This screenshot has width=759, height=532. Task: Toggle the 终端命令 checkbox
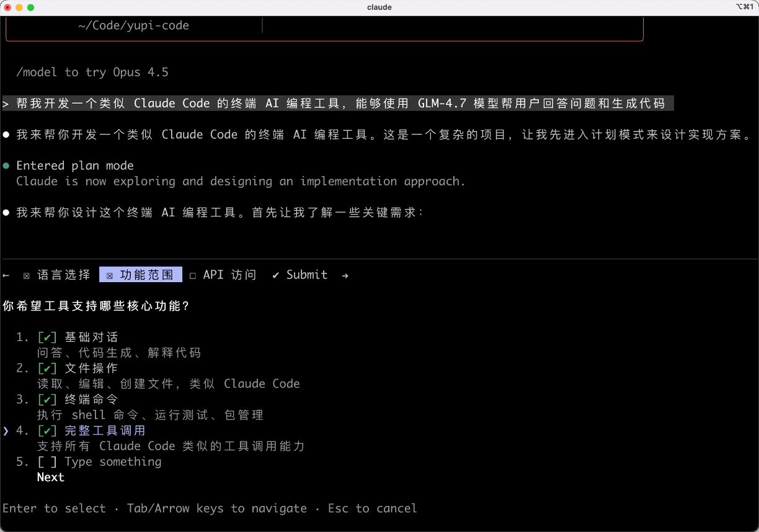pyautogui.click(x=47, y=399)
